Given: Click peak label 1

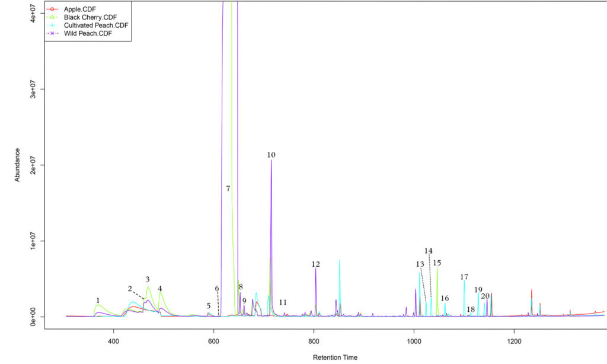Looking at the screenshot, I should click(98, 301).
